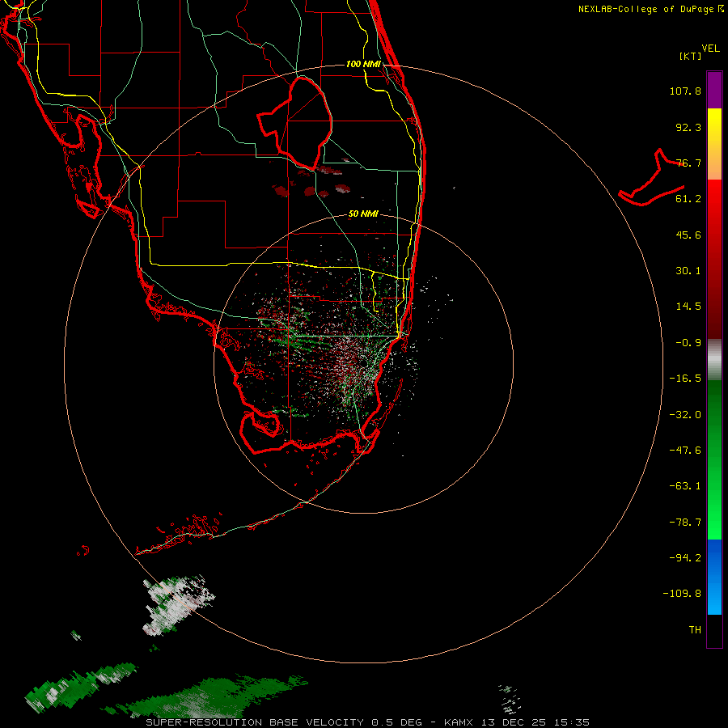The height and width of the screenshot is (728, 728).
Task: Click the VEL legend title
Action: 710,49
